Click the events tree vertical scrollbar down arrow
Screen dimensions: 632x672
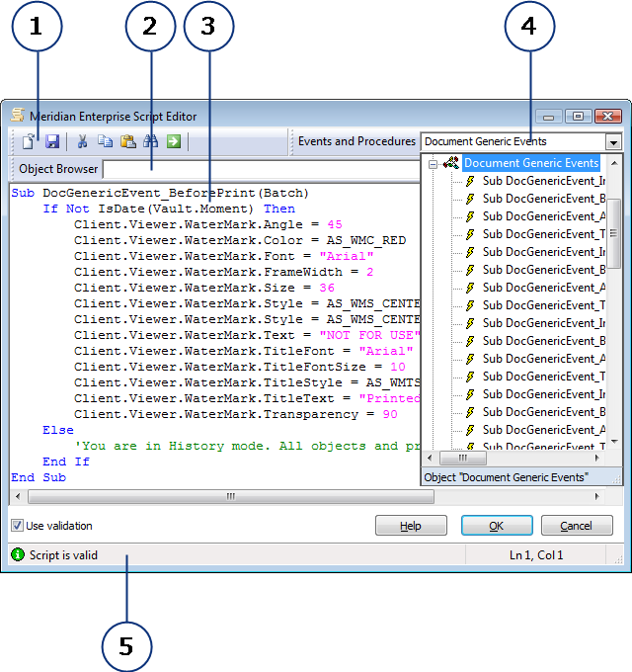coord(614,442)
